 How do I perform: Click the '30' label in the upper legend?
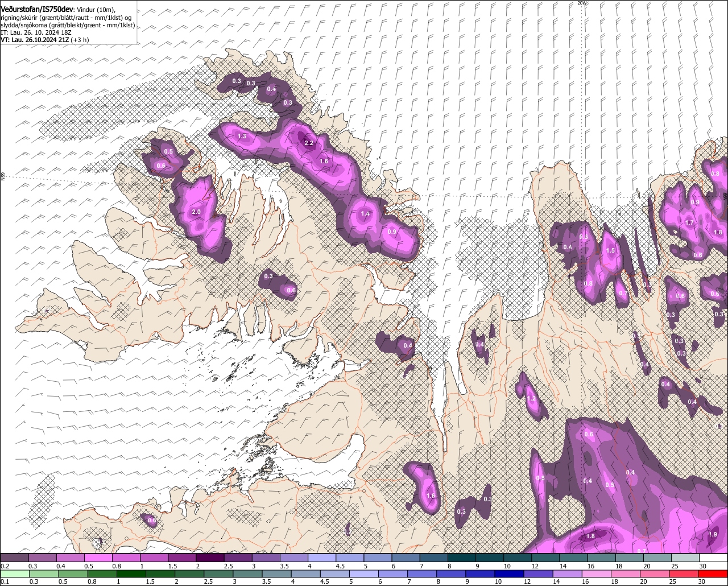(703, 566)
